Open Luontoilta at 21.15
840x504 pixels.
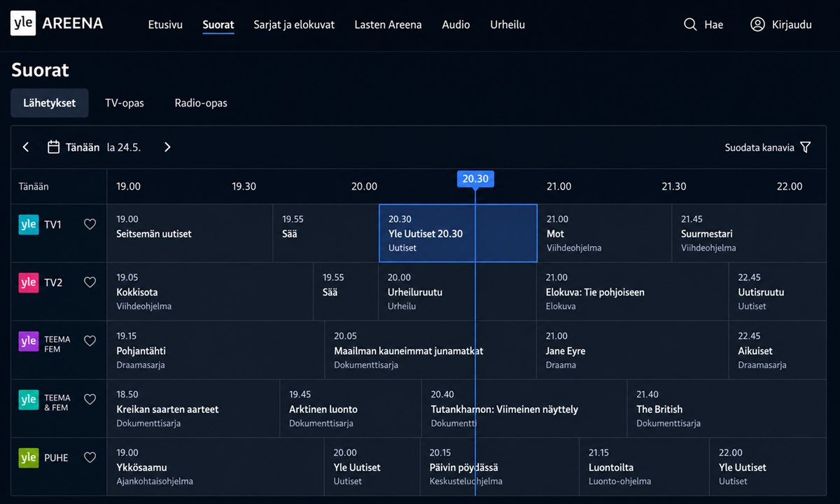pyautogui.click(x=644, y=467)
